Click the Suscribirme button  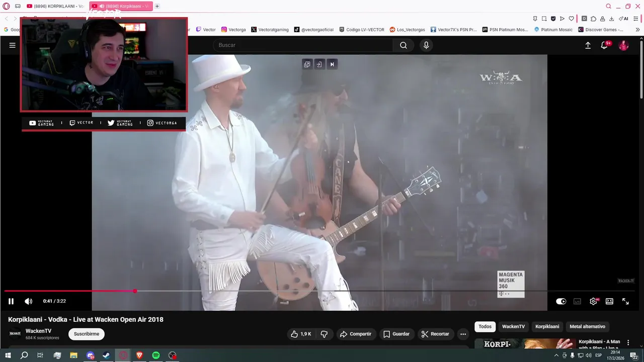pyautogui.click(x=87, y=334)
